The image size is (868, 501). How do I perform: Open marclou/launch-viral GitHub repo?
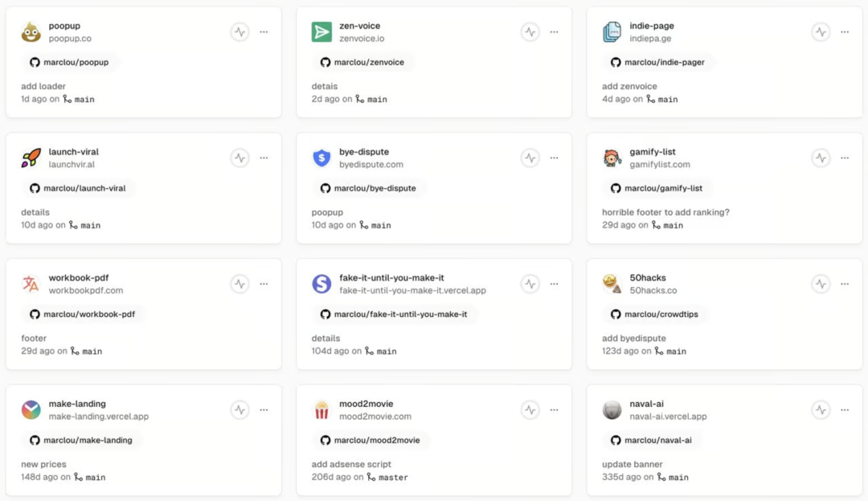77,188
